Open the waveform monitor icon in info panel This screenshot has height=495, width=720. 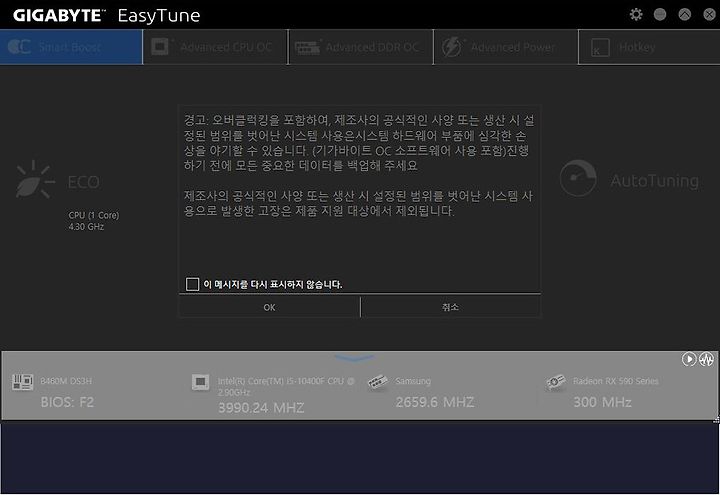point(706,359)
